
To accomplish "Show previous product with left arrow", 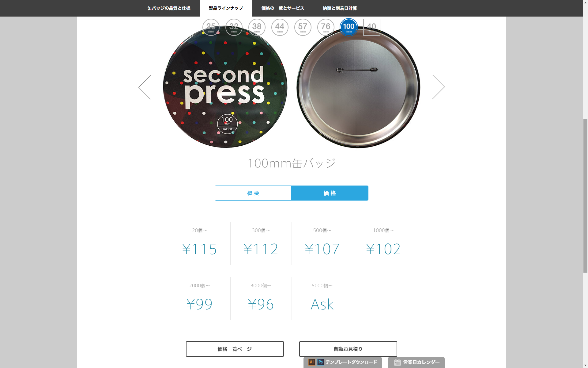I will (x=145, y=87).
